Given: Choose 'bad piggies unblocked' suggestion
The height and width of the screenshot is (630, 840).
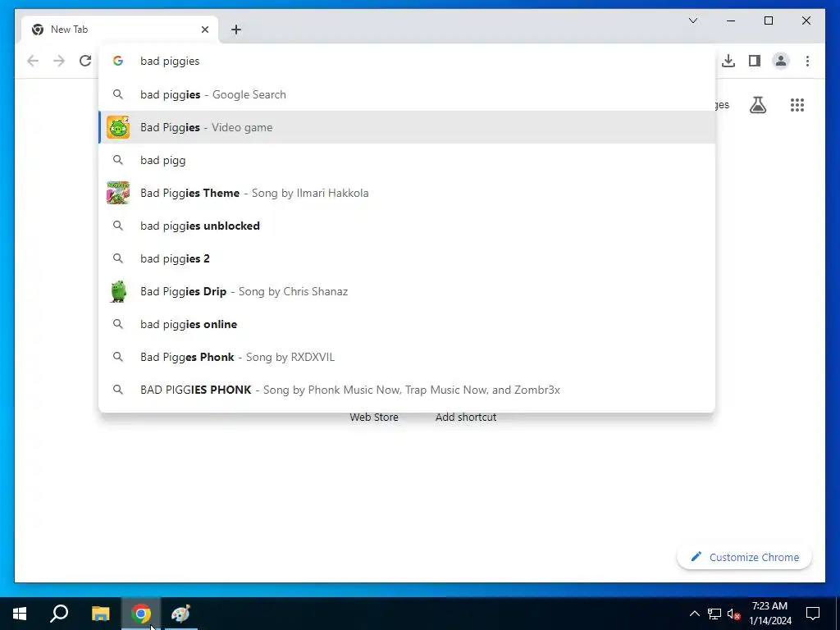Looking at the screenshot, I should pos(407,226).
